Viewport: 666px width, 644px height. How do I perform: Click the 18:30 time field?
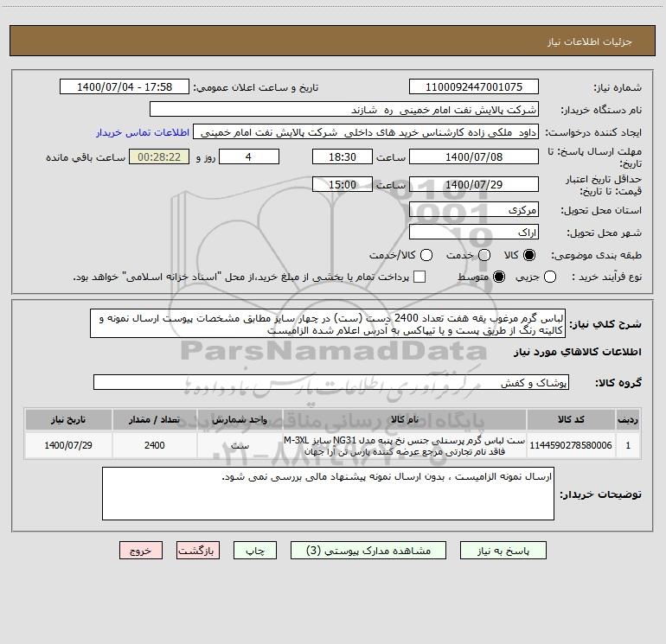[x=343, y=157]
